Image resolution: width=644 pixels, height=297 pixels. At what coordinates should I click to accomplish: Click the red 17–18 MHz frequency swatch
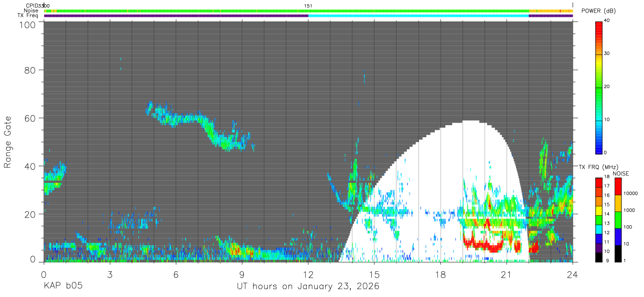click(599, 182)
